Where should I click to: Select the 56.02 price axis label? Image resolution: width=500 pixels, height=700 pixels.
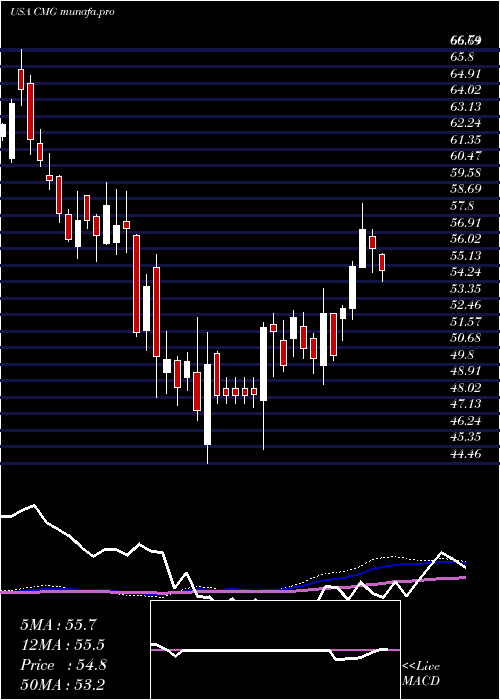tap(466, 239)
